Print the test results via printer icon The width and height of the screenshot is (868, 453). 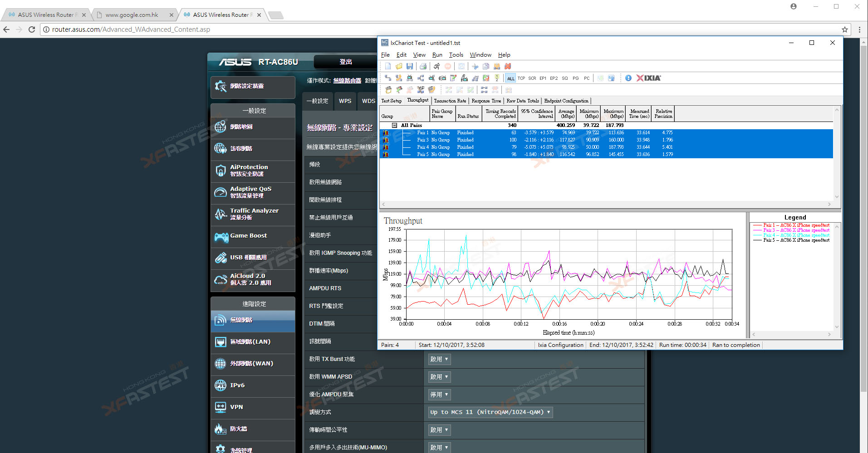pos(423,66)
